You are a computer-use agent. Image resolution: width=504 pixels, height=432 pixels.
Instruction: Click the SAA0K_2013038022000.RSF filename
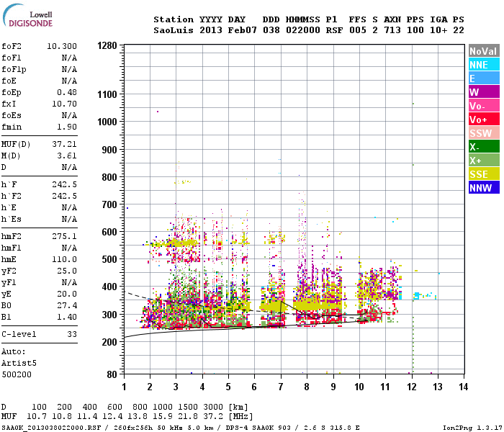click(x=51, y=428)
